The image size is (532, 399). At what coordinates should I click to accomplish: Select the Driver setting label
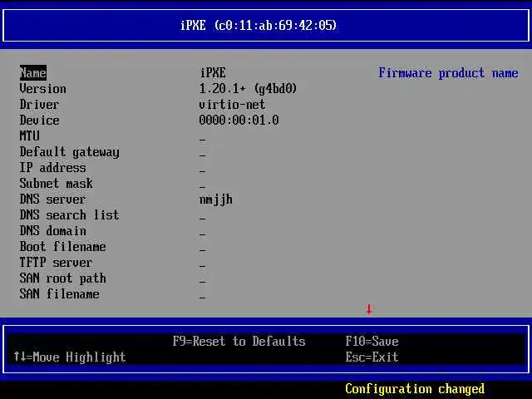[39, 105]
